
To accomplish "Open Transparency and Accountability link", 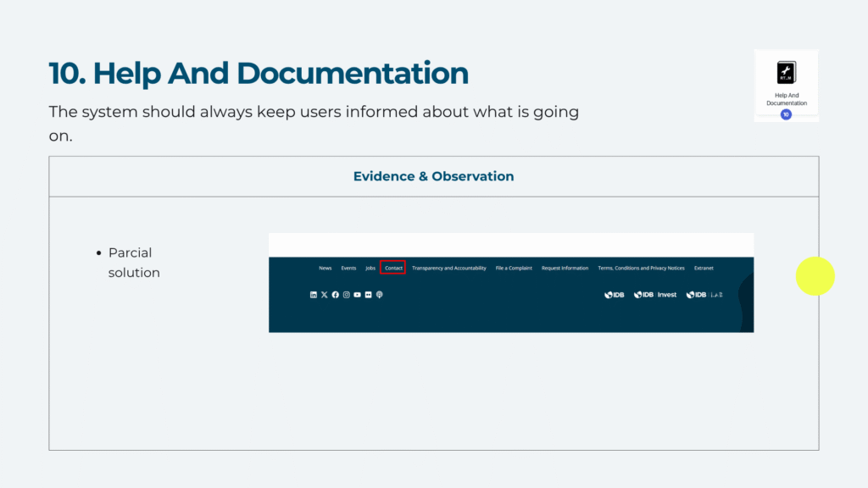I will tap(449, 268).
